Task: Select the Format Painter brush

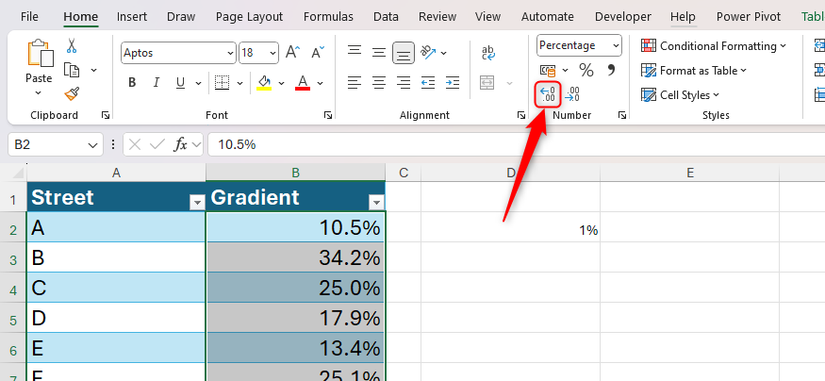Action: (72, 94)
